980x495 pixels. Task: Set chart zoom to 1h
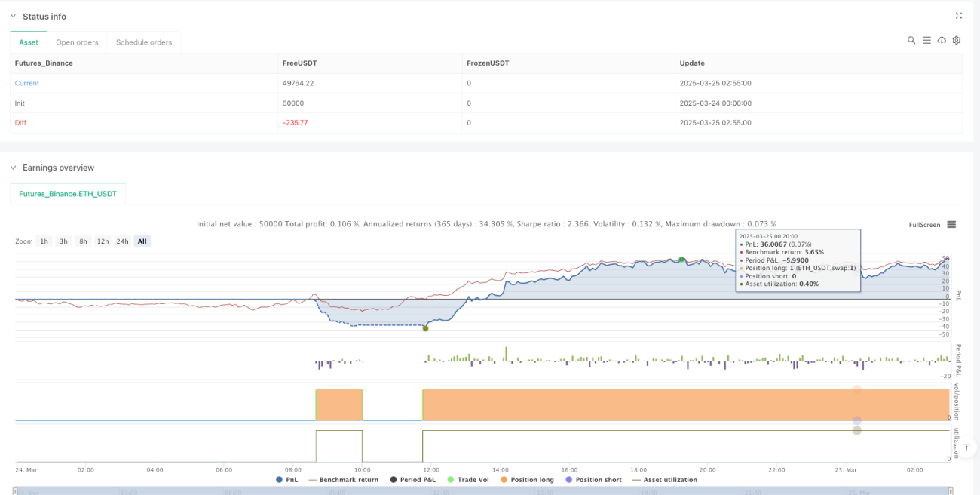click(x=44, y=241)
